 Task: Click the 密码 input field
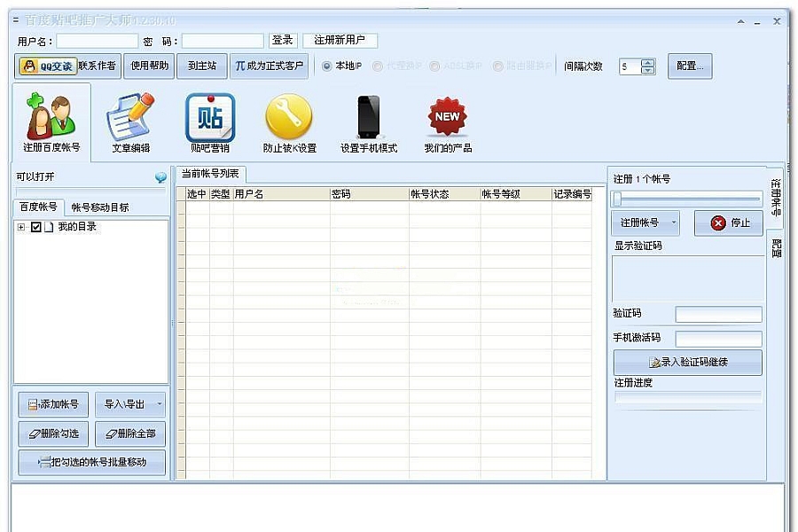pyautogui.click(x=223, y=41)
